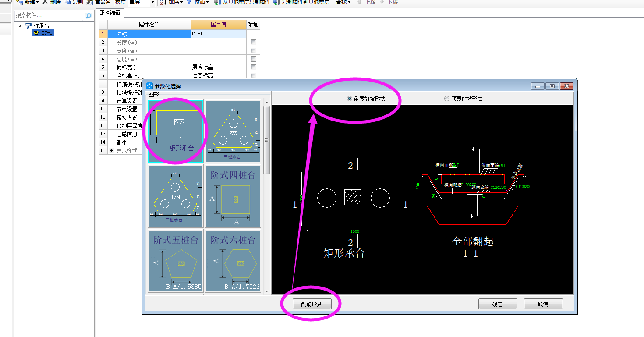The width and height of the screenshot is (644, 337).
Task: Click the 1500 width dimension in preview
Action: pyautogui.click(x=355, y=231)
